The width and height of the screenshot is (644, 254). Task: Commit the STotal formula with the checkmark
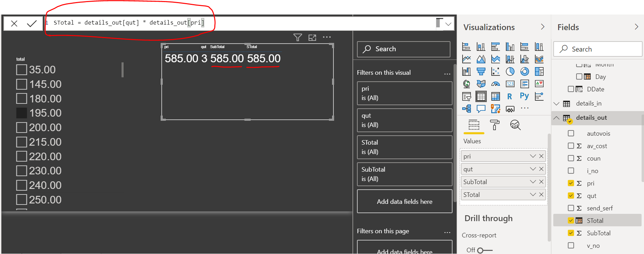coord(32,24)
